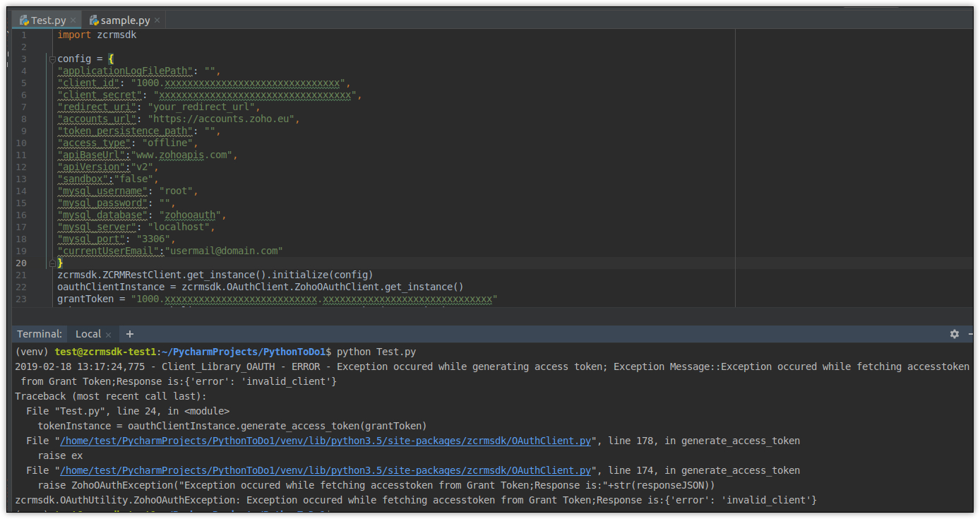Click the "raise ex" traceback line

(x=60, y=455)
